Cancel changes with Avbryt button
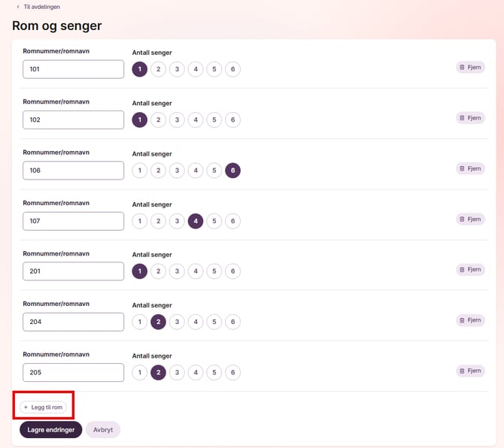This screenshot has height=448, width=504. [x=102, y=429]
